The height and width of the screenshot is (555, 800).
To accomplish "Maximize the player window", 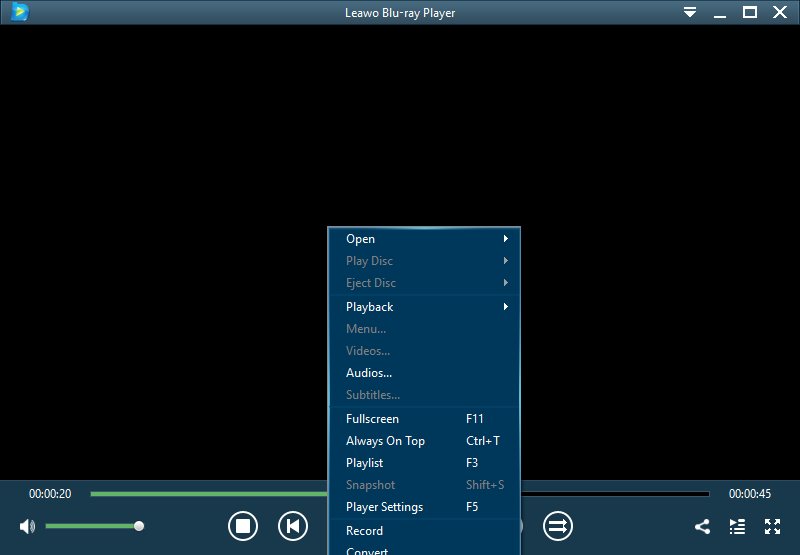I will pos(749,12).
